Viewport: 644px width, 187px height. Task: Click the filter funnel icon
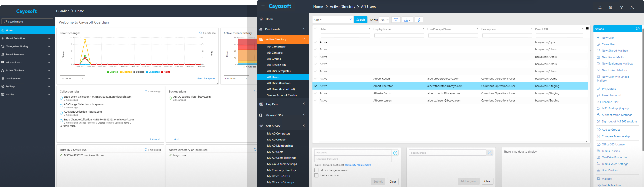point(396,20)
